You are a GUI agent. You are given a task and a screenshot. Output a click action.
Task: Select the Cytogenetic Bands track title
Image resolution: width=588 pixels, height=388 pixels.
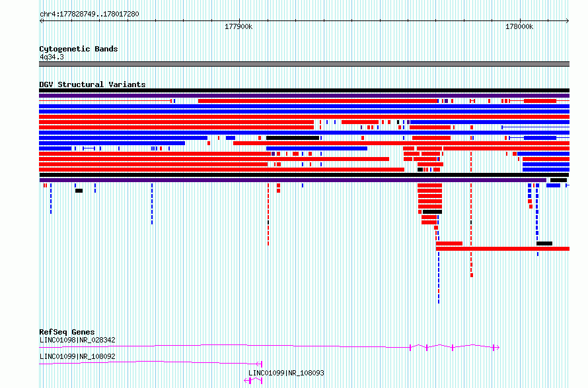(79, 49)
